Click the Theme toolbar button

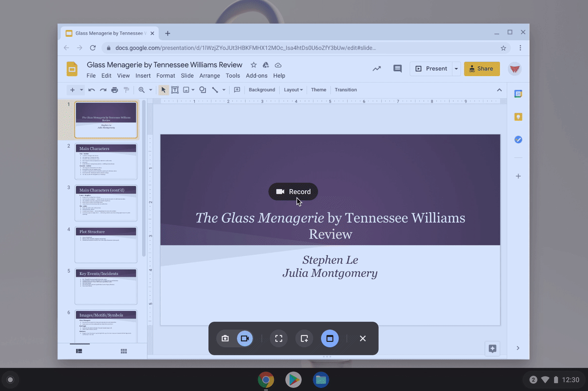319,90
